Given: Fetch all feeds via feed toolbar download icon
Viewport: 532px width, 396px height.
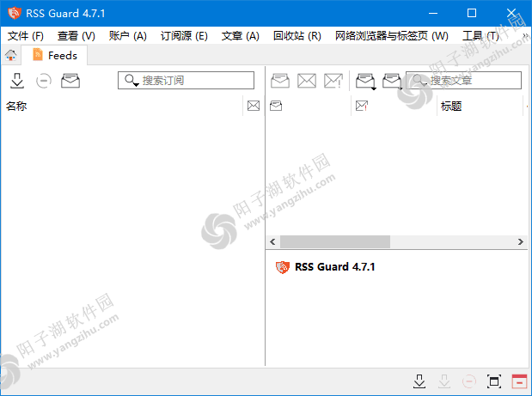Looking at the screenshot, I should (x=17, y=81).
